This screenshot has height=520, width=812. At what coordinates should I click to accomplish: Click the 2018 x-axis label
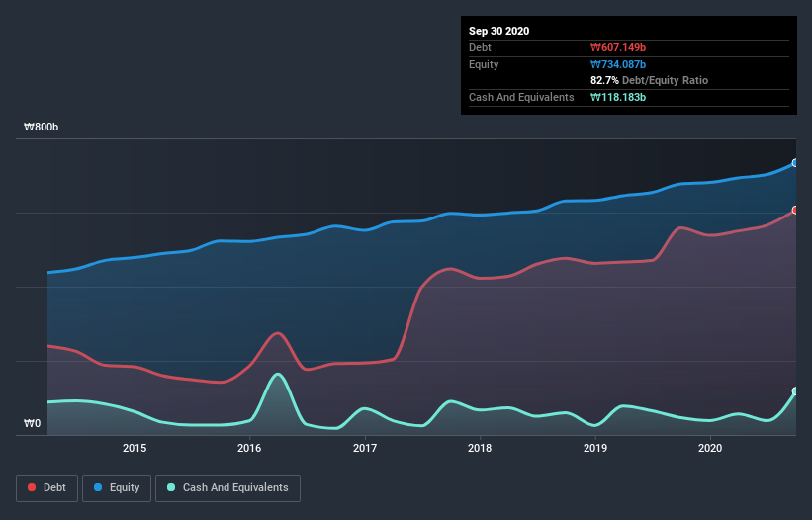[480, 448]
